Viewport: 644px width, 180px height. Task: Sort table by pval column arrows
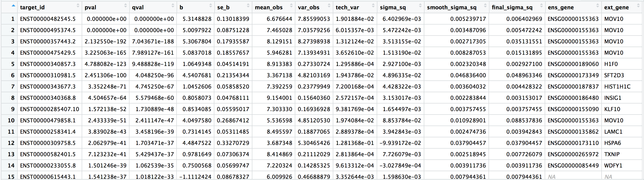coord(126,6)
